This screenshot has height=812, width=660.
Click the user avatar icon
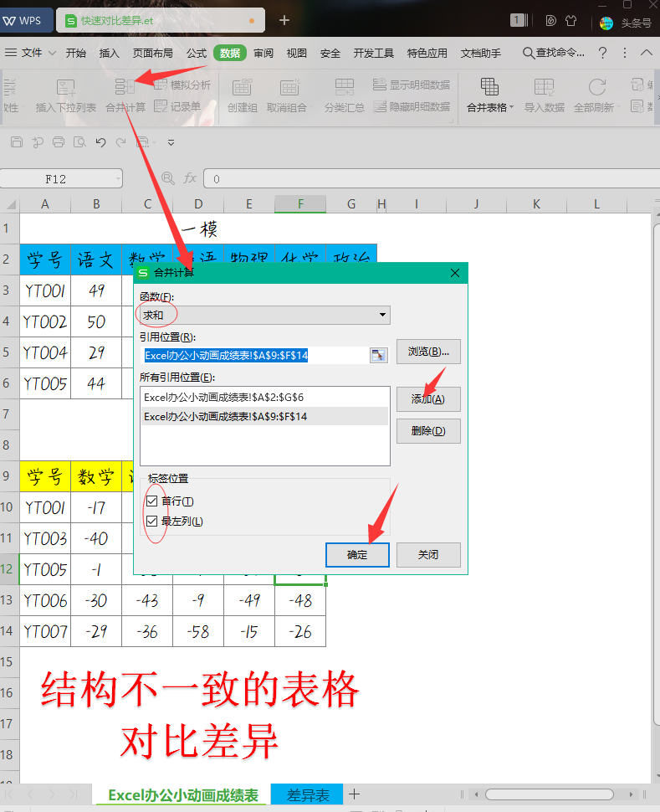606,23
